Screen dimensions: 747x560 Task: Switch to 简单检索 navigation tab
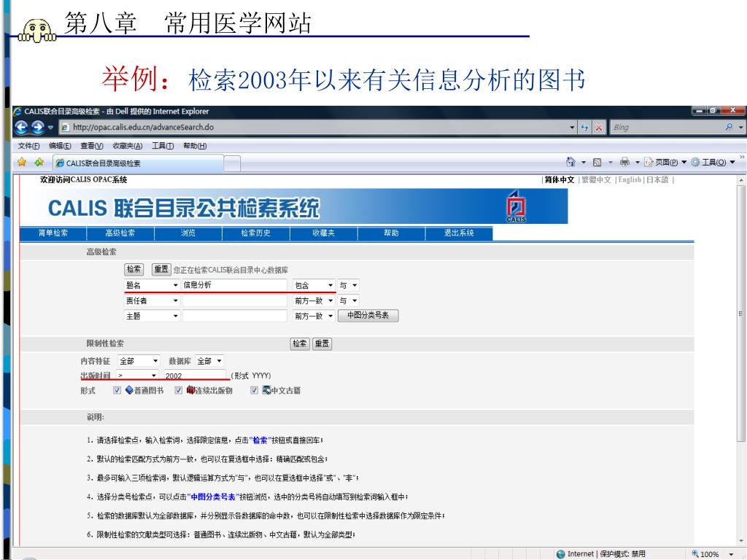pos(53,233)
